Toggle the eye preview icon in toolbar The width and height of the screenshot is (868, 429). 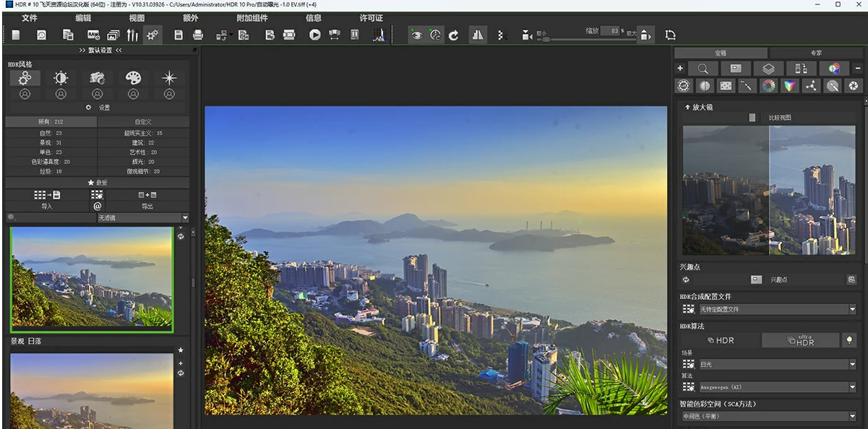pos(416,35)
